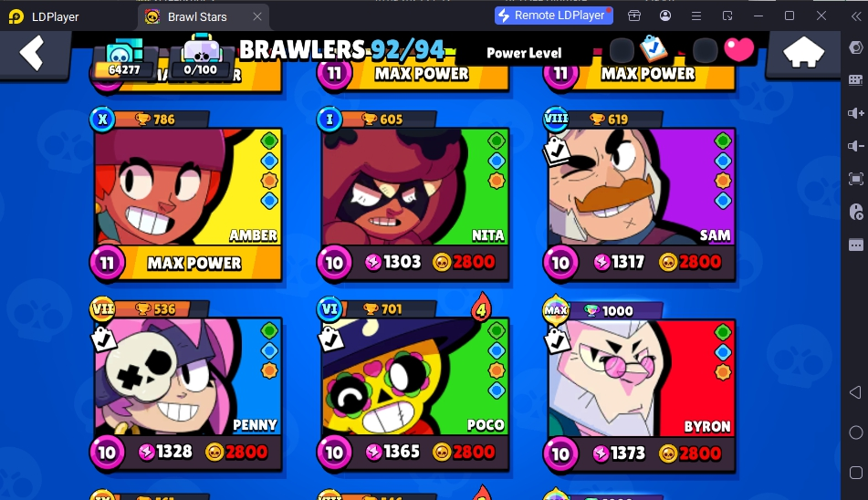Switch to the Brawl Stars tab
Viewport: 868px width, 500px height.
[197, 17]
